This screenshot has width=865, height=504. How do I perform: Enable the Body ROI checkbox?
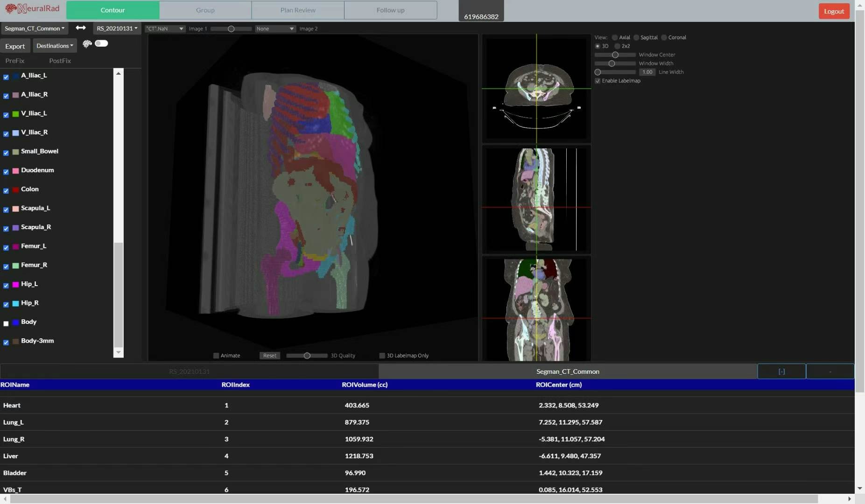point(6,323)
